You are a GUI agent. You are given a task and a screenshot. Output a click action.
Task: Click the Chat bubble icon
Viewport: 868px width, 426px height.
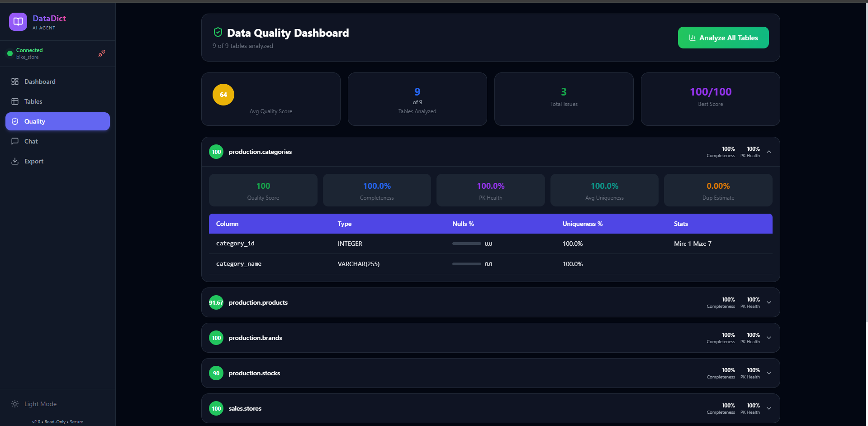(x=15, y=141)
